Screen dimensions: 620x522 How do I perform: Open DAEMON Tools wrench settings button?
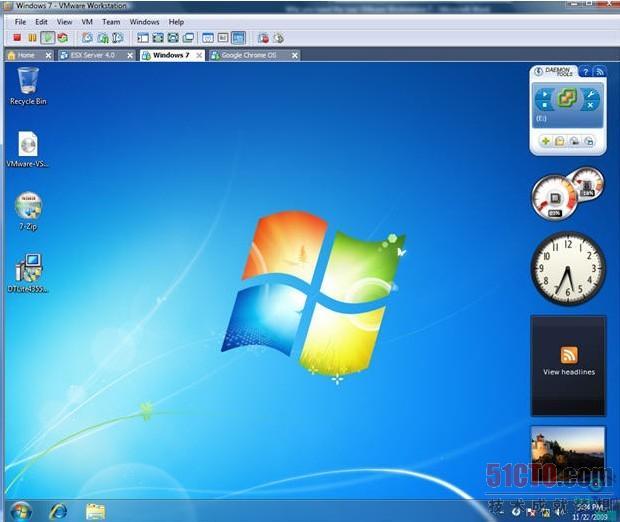coord(590,94)
